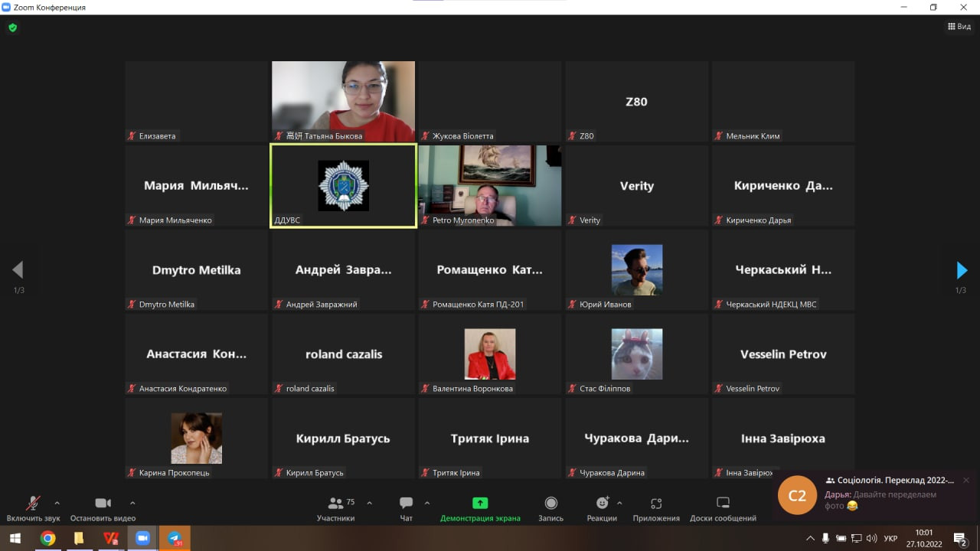Open Windows Start menu

(15, 538)
